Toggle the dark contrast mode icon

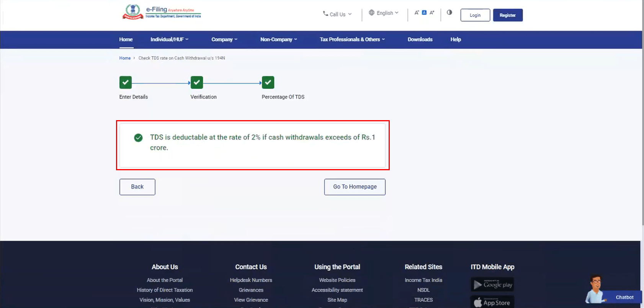point(449,13)
